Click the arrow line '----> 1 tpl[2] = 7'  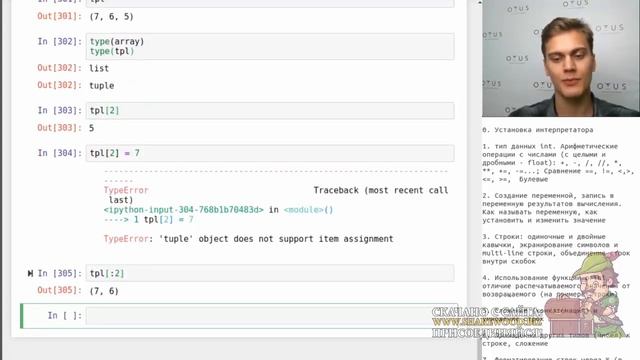point(149,220)
